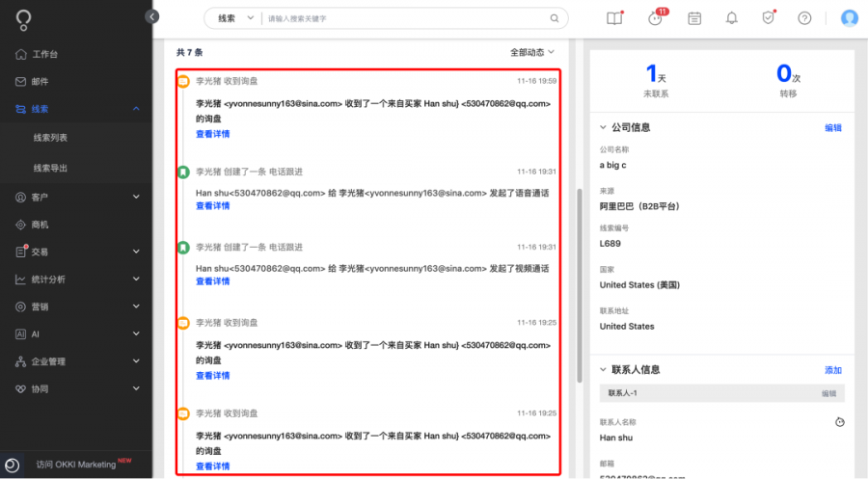Select 线索列表 in the sidebar

pyautogui.click(x=50, y=137)
